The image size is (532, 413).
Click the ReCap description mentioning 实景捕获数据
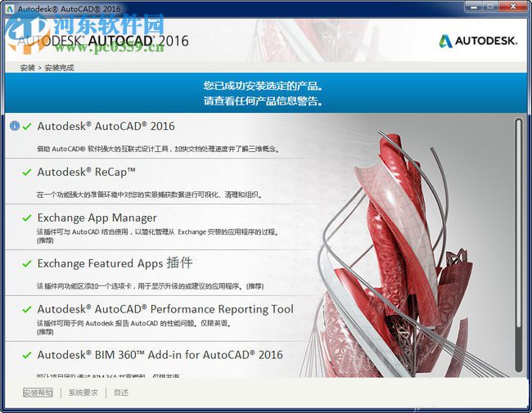149,195
